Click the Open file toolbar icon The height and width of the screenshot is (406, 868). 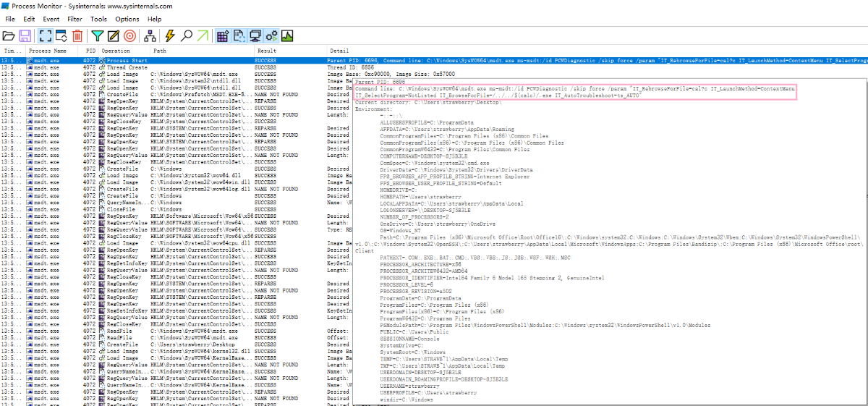tap(9, 35)
